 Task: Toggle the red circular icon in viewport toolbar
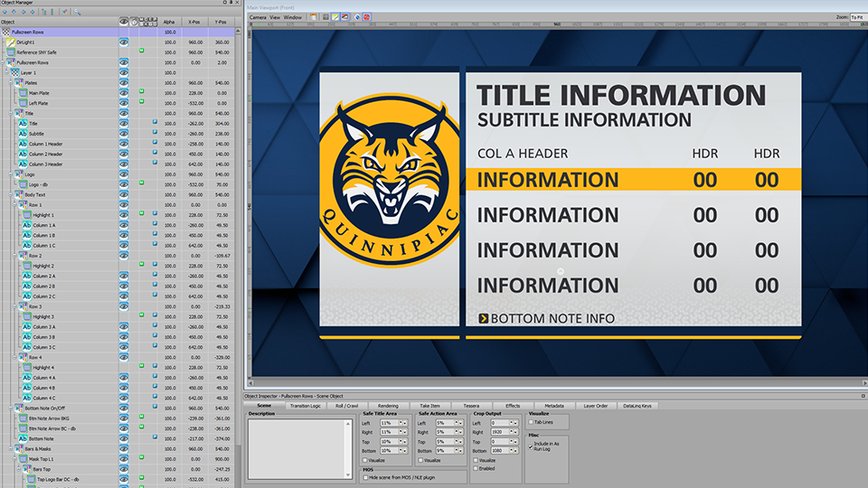[366, 17]
